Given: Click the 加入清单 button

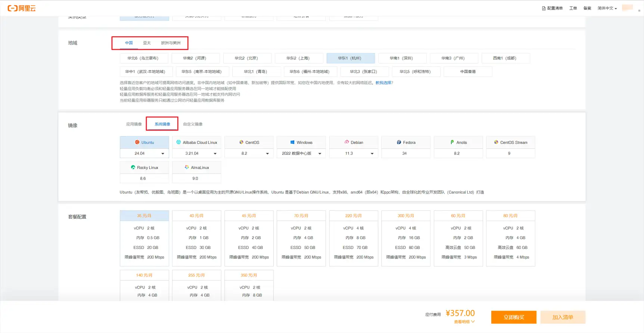Looking at the screenshot, I should (x=562, y=317).
